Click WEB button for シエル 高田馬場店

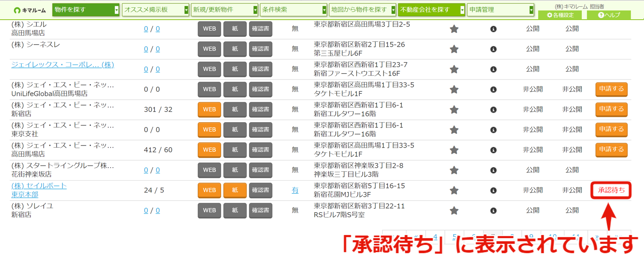click(210, 29)
